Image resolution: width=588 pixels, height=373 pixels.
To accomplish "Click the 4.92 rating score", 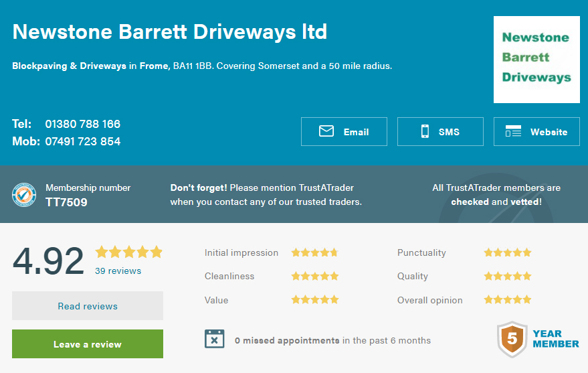I will (x=48, y=260).
